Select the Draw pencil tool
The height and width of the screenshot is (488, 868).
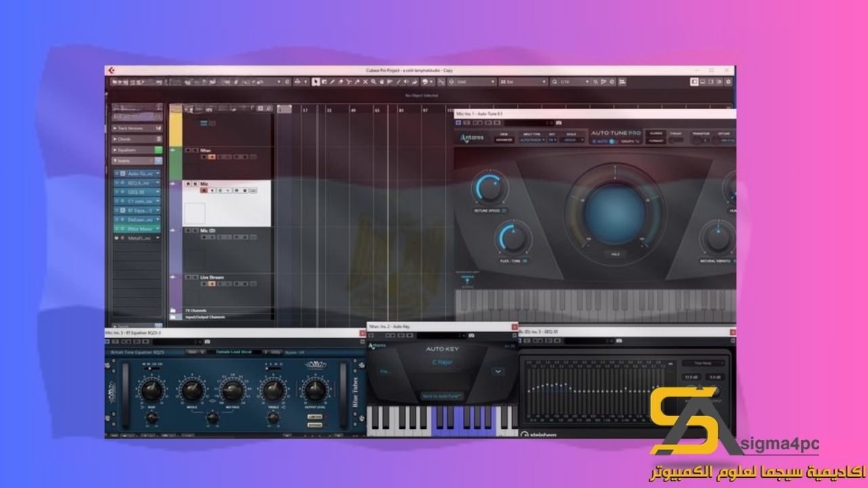click(332, 81)
